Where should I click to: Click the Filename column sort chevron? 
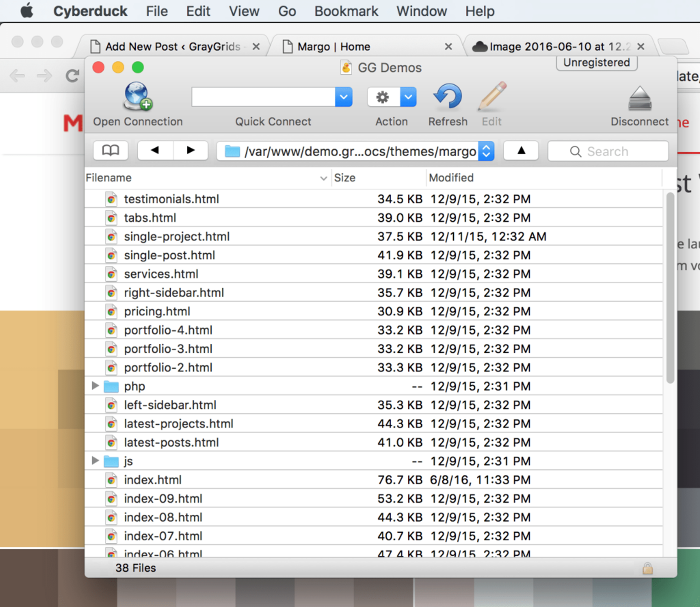click(x=323, y=178)
